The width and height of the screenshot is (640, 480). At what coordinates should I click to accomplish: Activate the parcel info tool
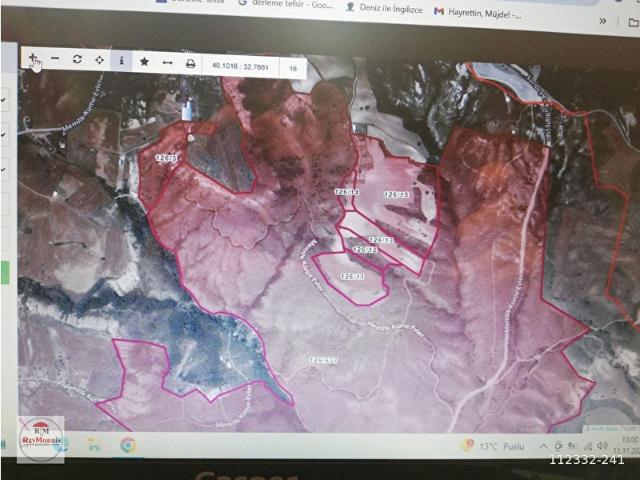[x=121, y=61]
